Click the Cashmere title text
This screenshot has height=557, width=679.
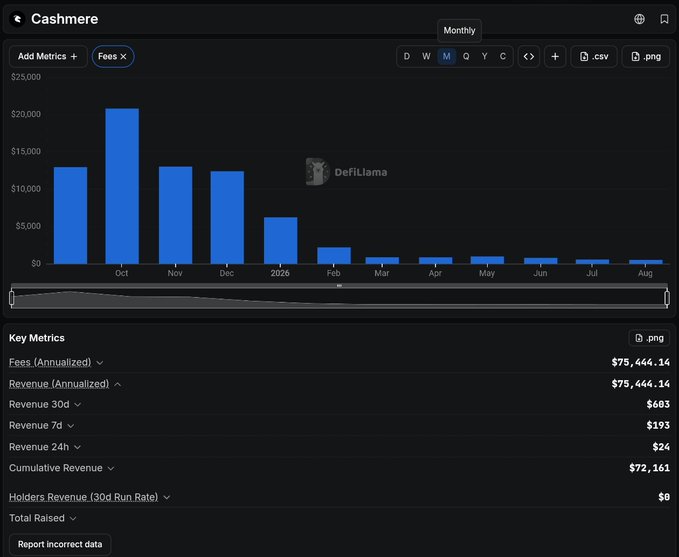65,19
